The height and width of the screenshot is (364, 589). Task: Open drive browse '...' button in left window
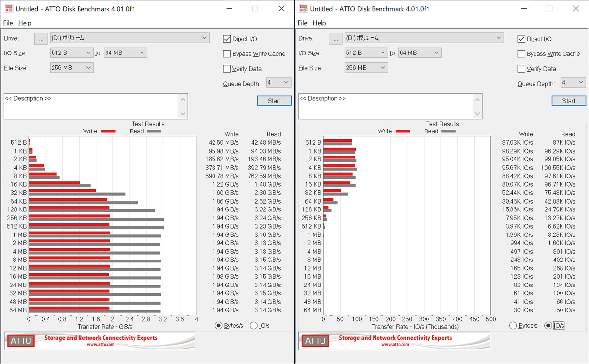(41, 38)
